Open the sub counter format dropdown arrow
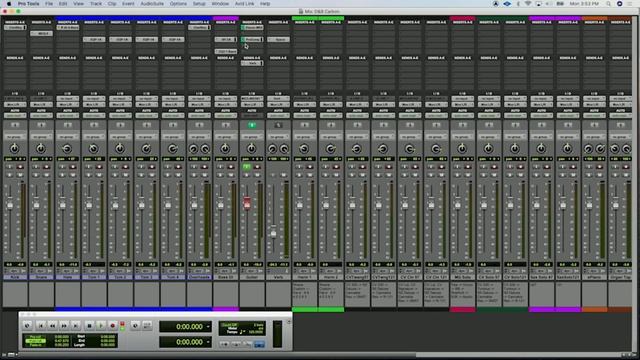Screen dimensions: 640x360 click(208, 342)
